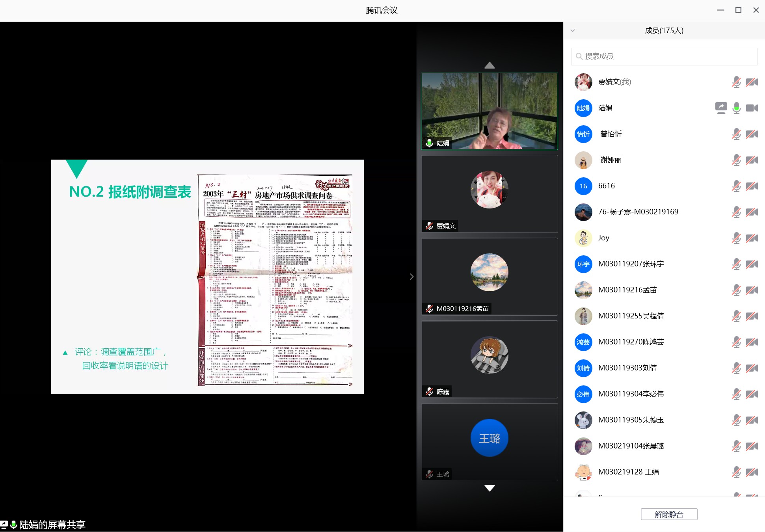Click 曾怡忻's muted microphone icon
Screen dimensions: 765x532
click(x=736, y=134)
